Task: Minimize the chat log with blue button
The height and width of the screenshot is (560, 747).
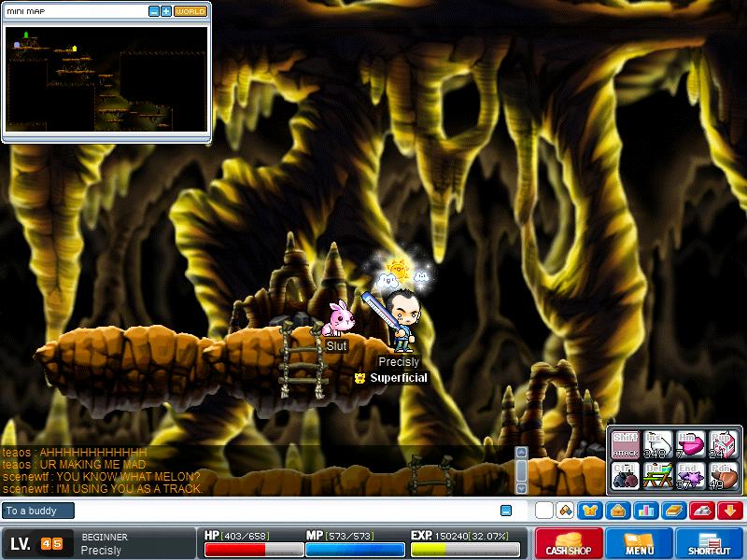Action: click(x=506, y=511)
